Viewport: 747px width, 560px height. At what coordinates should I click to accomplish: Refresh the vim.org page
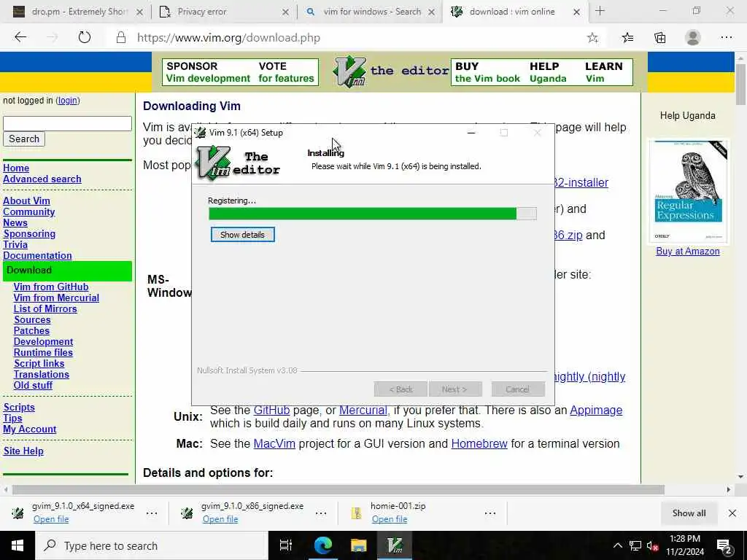85,37
